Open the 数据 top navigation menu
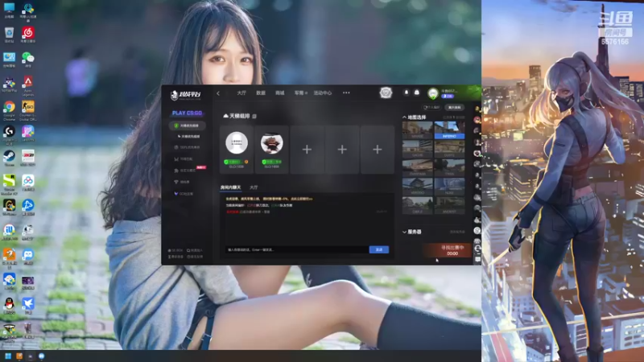The width and height of the screenshot is (644, 362). [x=261, y=93]
